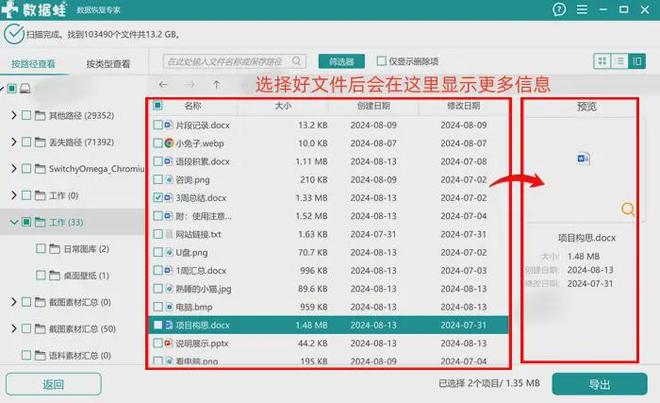Select the 附：使用注意... file row
The image size is (660, 403).
coord(329,216)
